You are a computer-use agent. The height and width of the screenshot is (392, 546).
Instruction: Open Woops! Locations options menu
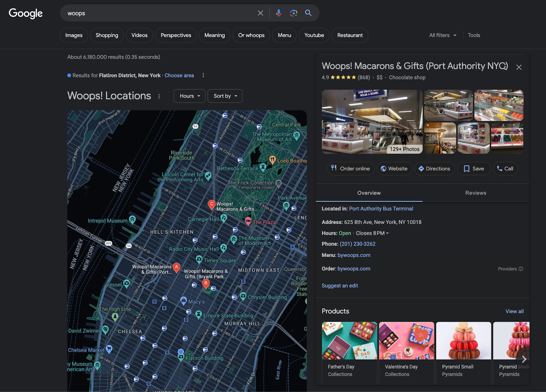pos(159,96)
